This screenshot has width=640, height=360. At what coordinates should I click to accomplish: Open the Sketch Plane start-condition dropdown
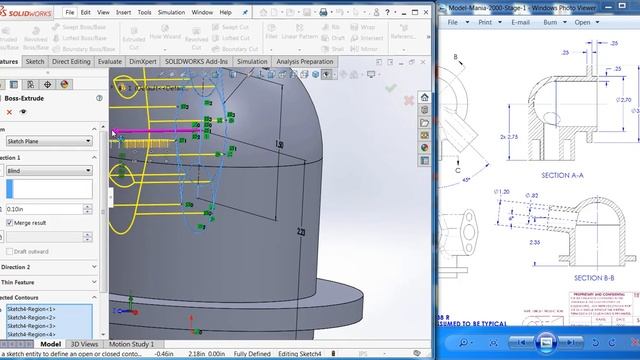click(49, 141)
